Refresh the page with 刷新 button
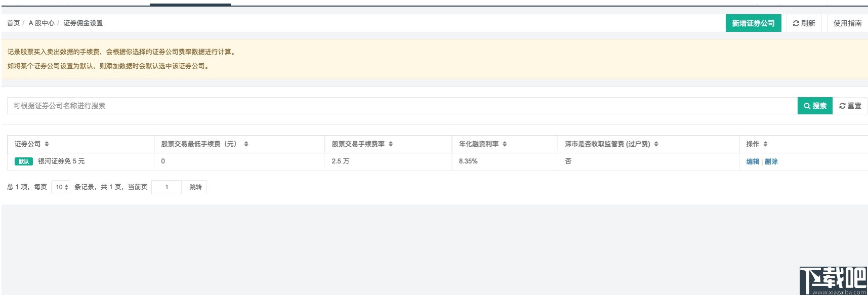 click(804, 23)
